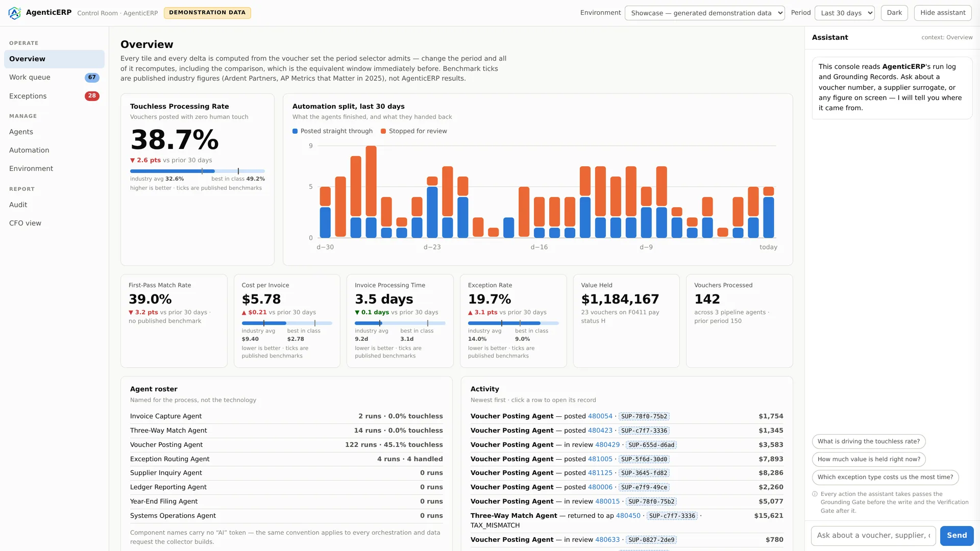Open the Period dropdown showing Last 30 days
Screen dimensions: 980x551
(x=844, y=13)
